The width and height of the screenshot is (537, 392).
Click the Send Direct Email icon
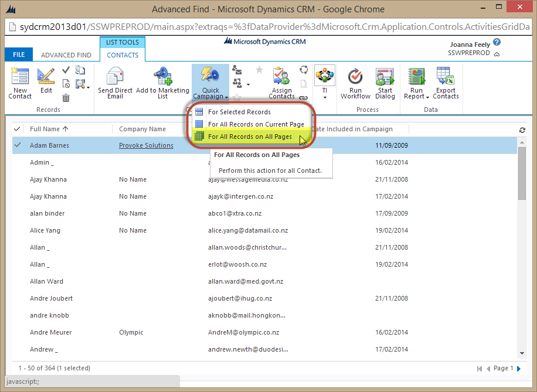tap(115, 78)
